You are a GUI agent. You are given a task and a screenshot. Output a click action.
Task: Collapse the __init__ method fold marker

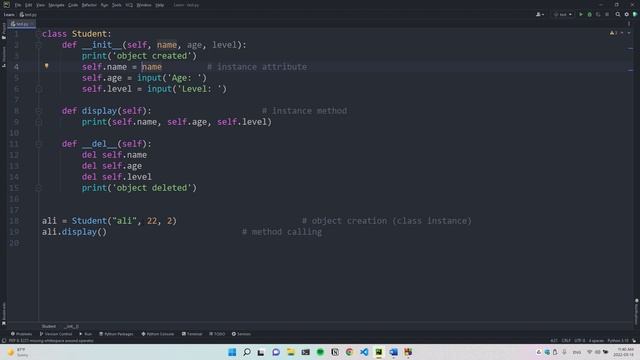(x=38, y=45)
